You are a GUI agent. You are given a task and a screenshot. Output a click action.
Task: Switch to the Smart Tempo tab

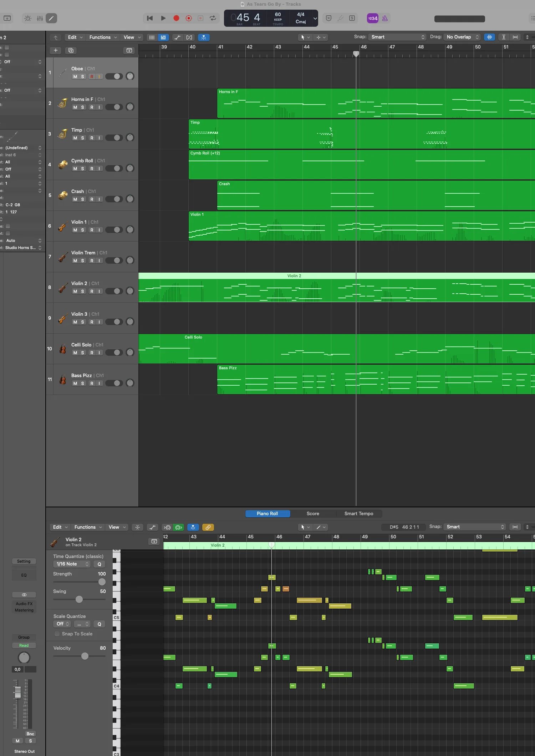[359, 513]
